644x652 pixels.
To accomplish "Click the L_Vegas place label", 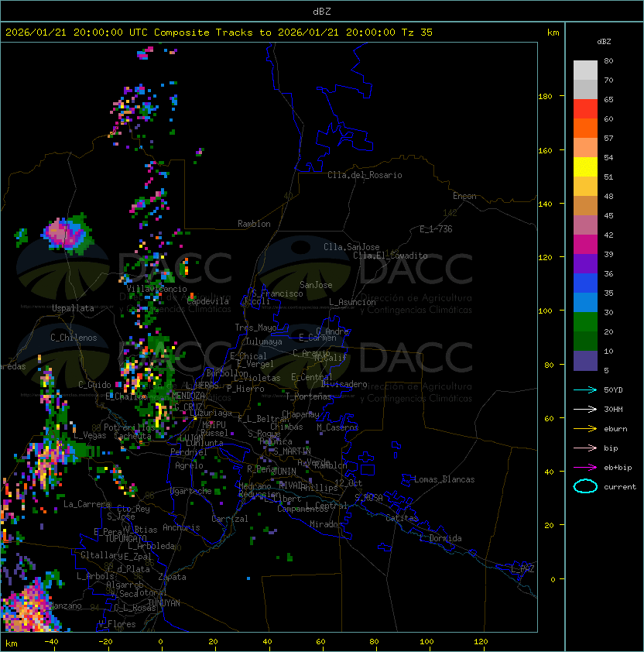I will pos(91,435).
